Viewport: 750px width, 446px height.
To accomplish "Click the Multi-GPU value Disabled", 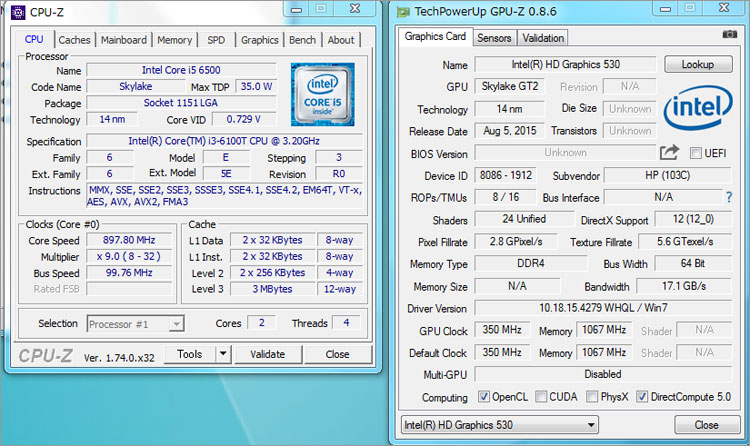I will (603, 374).
